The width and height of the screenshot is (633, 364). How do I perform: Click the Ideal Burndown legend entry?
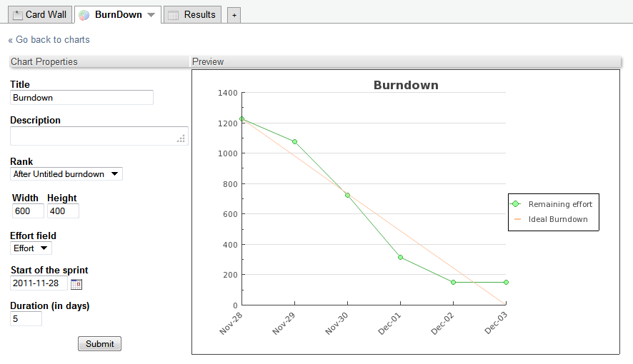[558, 219]
